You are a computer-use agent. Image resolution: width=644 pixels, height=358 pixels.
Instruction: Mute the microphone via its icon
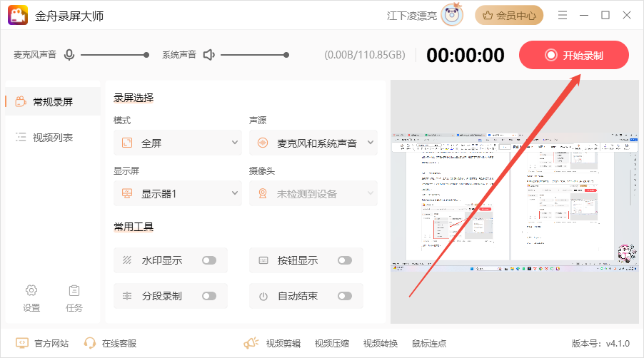click(x=69, y=54)
